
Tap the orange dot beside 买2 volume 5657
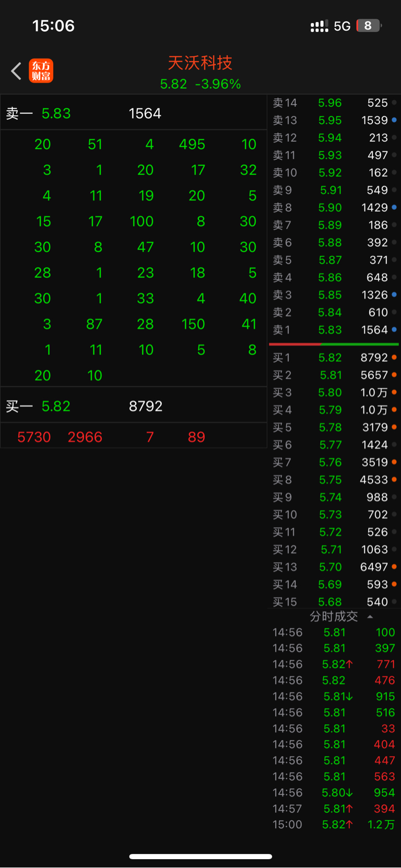coord(394,375)
